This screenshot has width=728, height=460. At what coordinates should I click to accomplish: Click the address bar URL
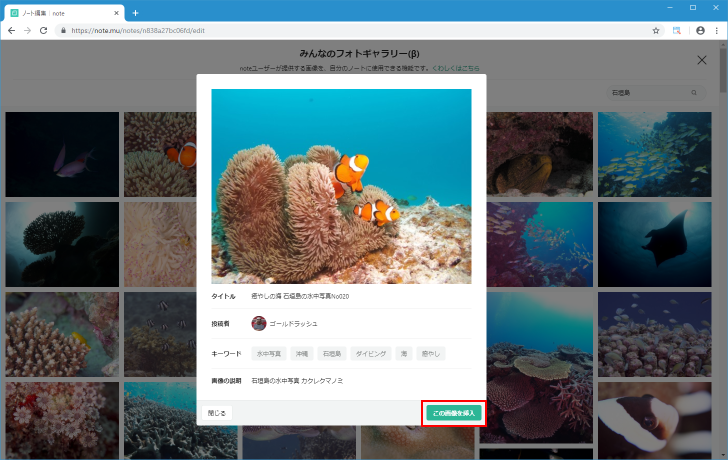point(138,31)
